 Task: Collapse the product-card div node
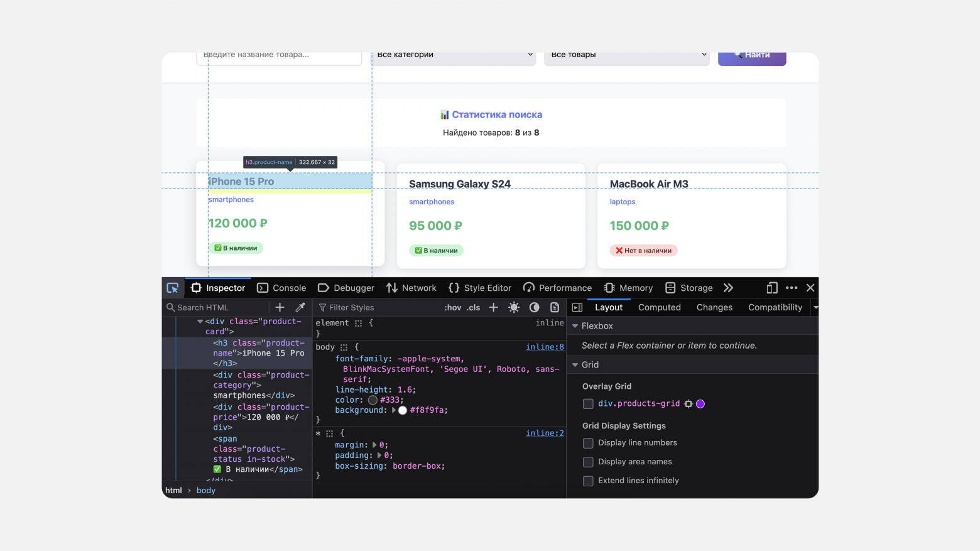tap(200, 322)
